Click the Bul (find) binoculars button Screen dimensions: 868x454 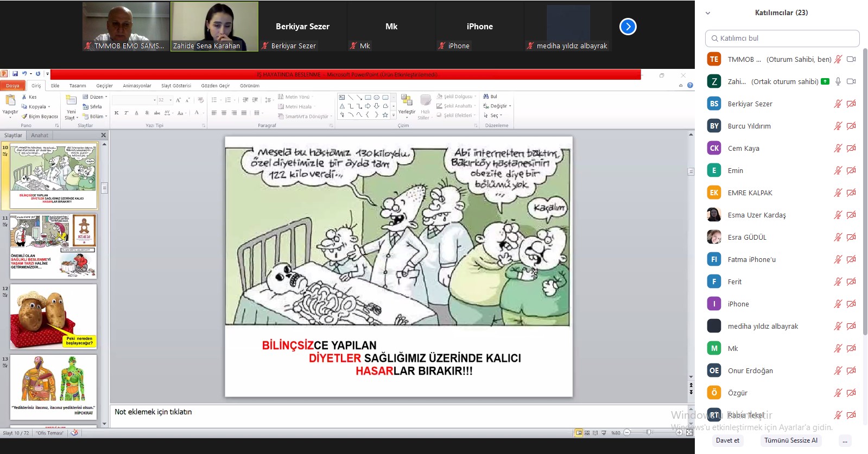[490, 97]
